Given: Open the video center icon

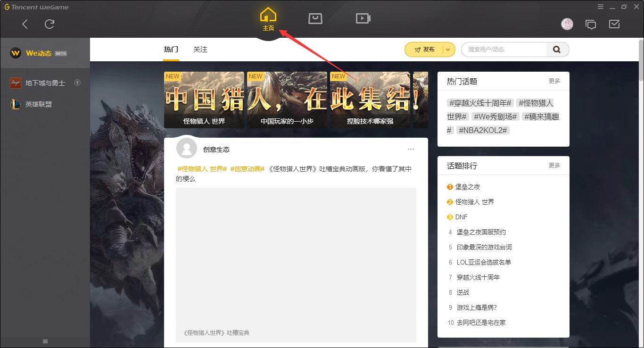Looking at the screenshot, I should [x=363, y=19].
